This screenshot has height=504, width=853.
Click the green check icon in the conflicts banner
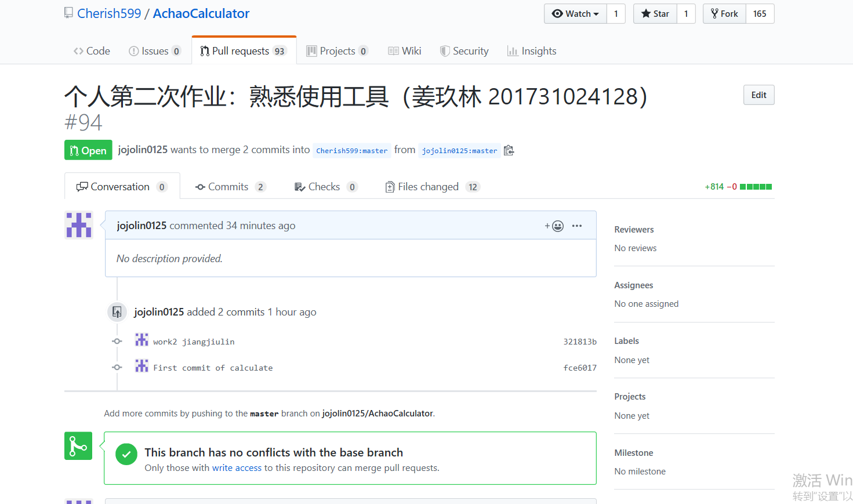126,454
